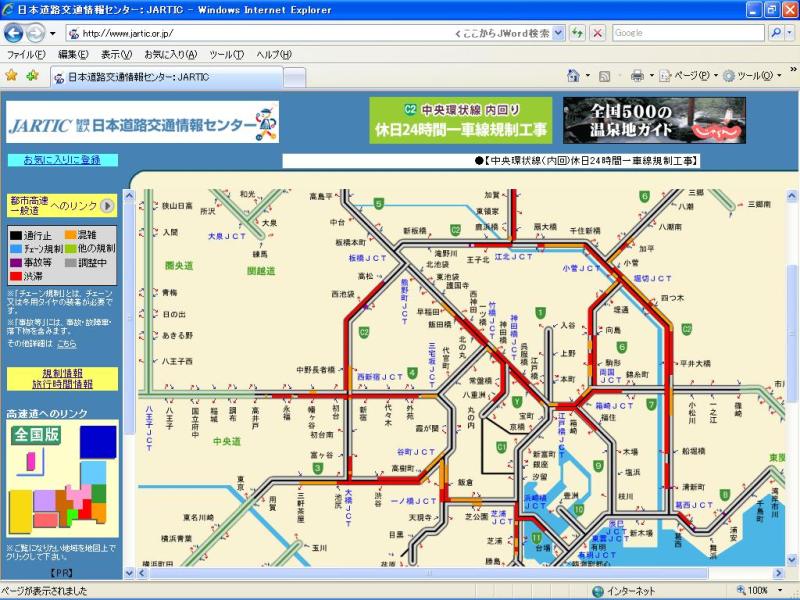The width and height of the screenshot is (800, 600).
Task: Open the ヘルプ(H) menu
Action: 273,55
